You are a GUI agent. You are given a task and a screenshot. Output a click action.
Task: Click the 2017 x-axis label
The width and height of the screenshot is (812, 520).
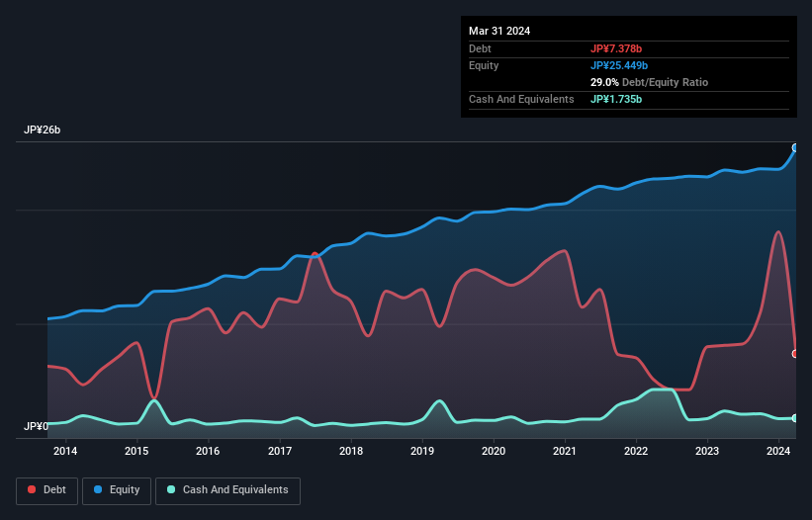click(280, 451)
